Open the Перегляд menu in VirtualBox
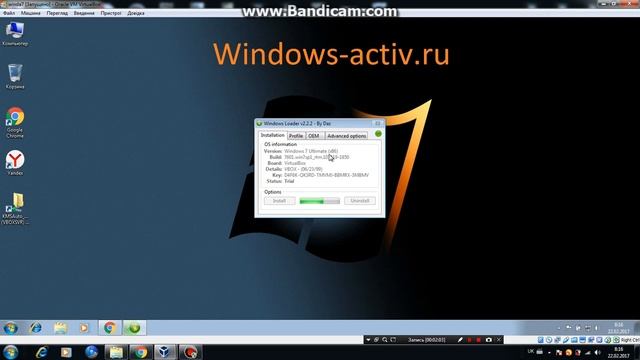The height and width of the screenshot is (360, 640). pyautogui.click(x=57, y=13)
